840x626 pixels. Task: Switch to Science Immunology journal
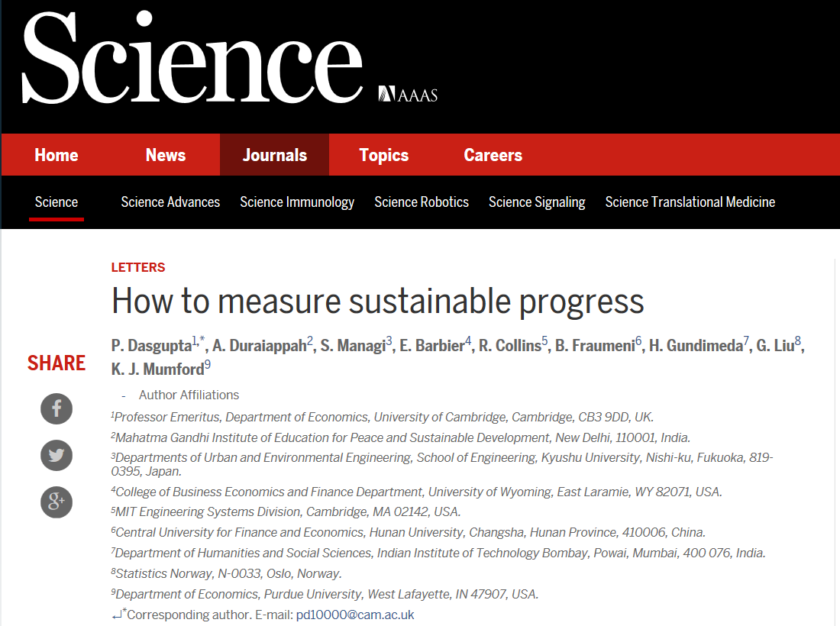coord(297,202)
